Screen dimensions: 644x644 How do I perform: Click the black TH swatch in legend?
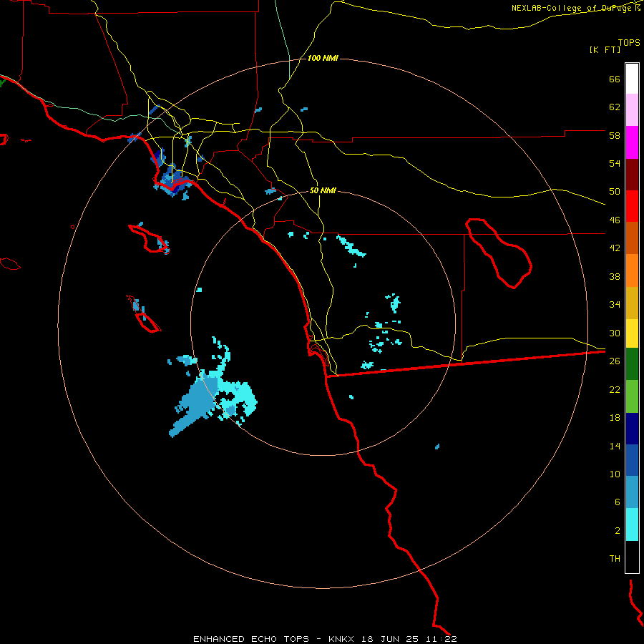coord(632,557)
